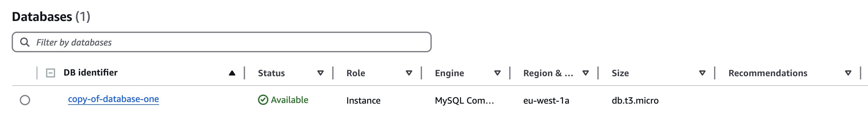
Task: Open the copy-of-database-one database link
Action: 113,99
